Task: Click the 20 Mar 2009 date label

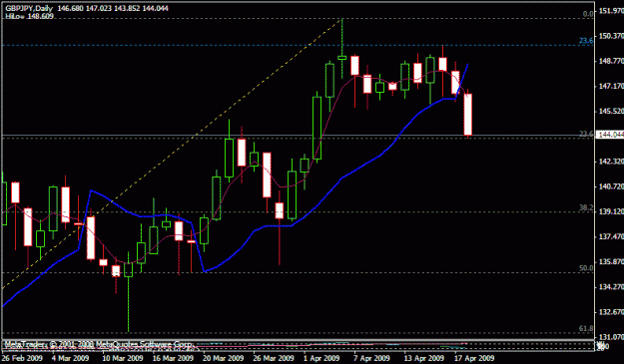Action: 223,358
